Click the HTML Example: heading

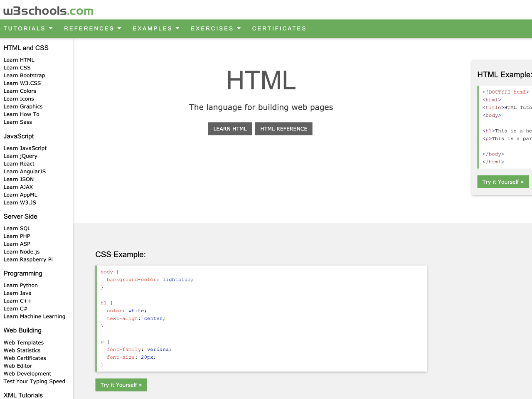point(505,75)
